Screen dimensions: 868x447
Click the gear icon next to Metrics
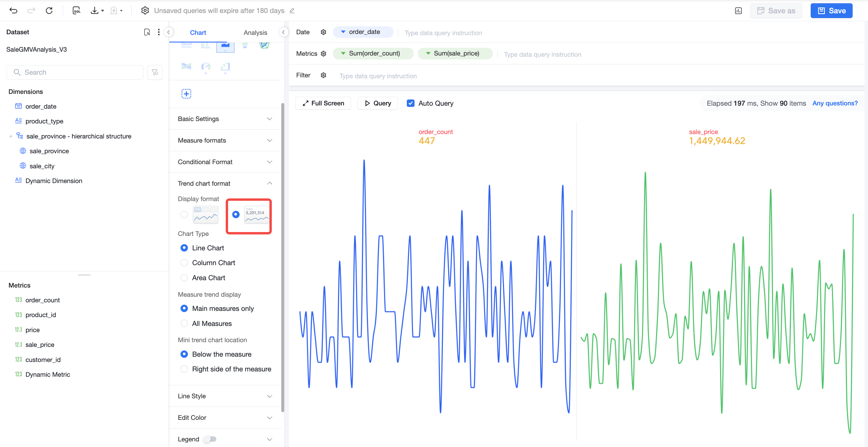click(324, 53)
